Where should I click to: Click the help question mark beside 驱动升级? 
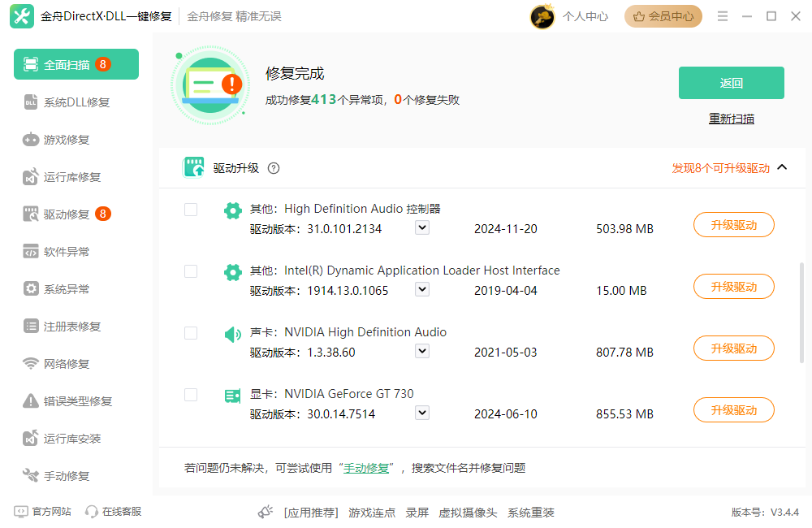[x=274, y=168]
